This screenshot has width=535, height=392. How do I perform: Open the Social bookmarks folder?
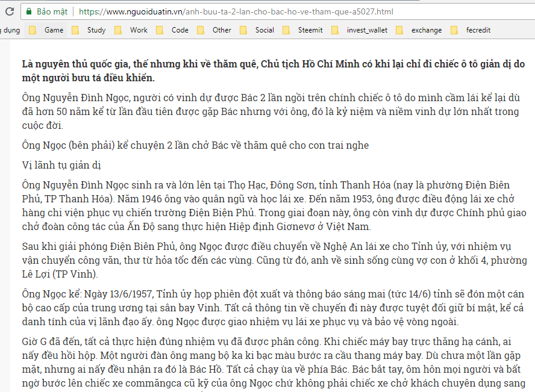pos(257,30)
